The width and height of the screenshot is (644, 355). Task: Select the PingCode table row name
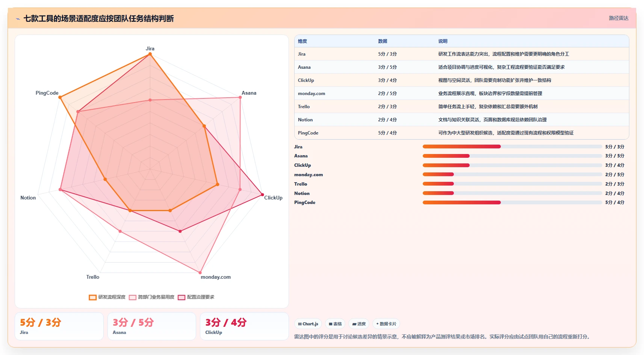pos(308,133)
